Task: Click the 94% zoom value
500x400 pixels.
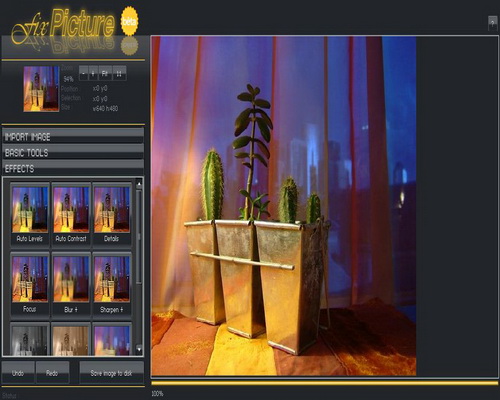Action: coord(69,79)
